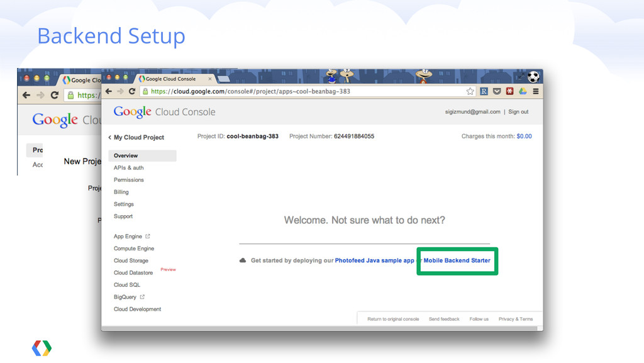Viewport: 644px width, 363px height.
Task: Click the forward arrow in front browser window
Action: click(120, 91)
